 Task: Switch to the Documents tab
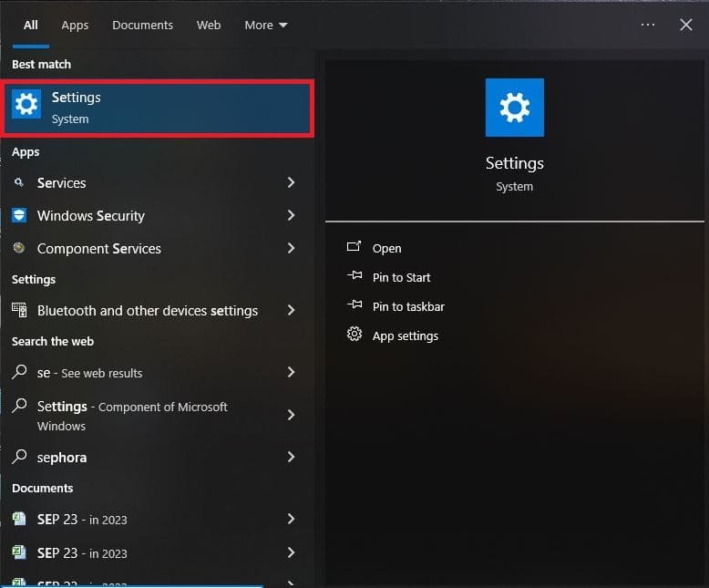(x=142, y=26)
